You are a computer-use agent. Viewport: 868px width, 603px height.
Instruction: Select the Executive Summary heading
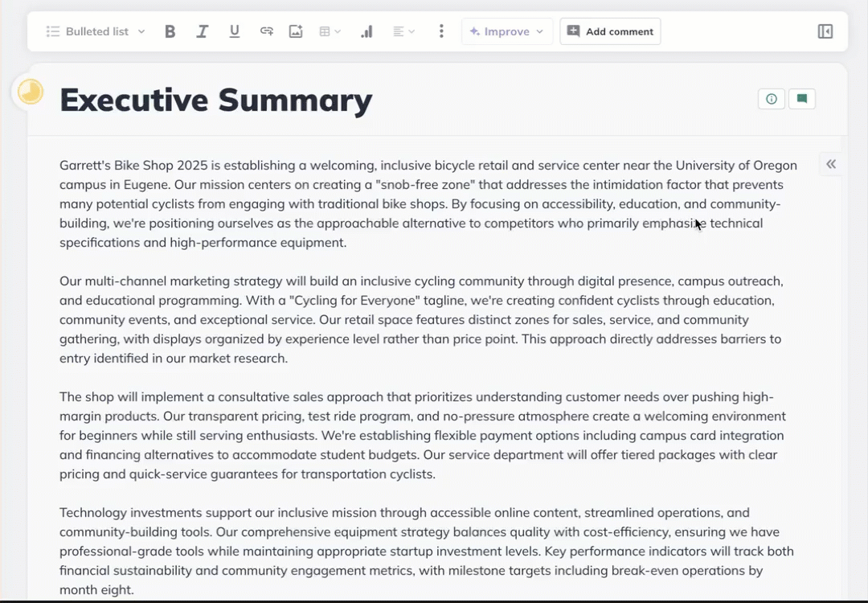coord(215,99)
